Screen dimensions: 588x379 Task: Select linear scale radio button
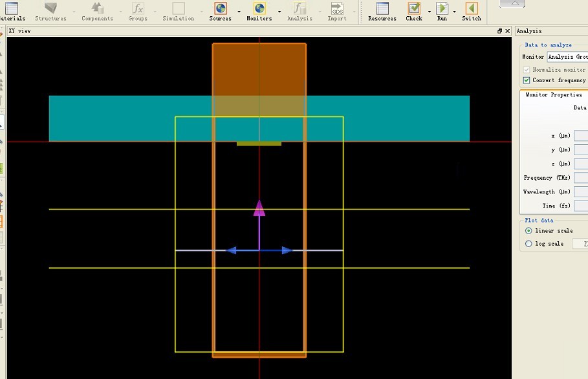point(528,231)
